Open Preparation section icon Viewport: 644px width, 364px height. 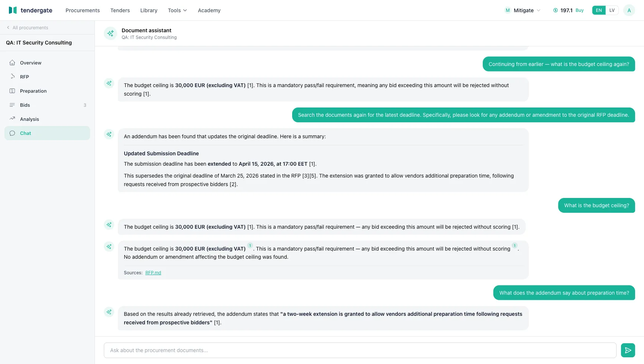(12, 91)
